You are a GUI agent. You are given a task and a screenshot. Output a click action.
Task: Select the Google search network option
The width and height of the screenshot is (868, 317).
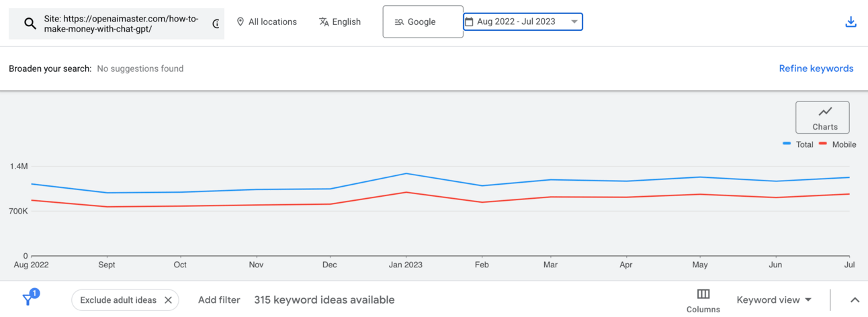pyautogui.click(x=423, y=22)
